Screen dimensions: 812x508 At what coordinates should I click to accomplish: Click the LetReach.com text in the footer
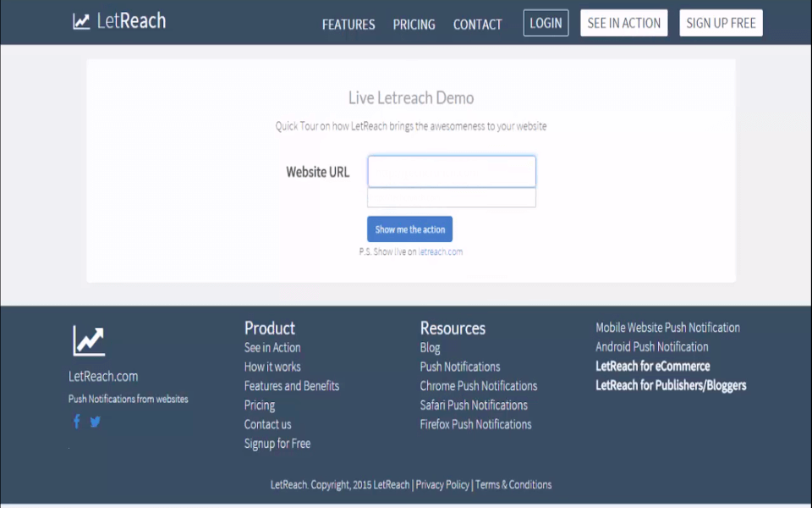(103, 376)
